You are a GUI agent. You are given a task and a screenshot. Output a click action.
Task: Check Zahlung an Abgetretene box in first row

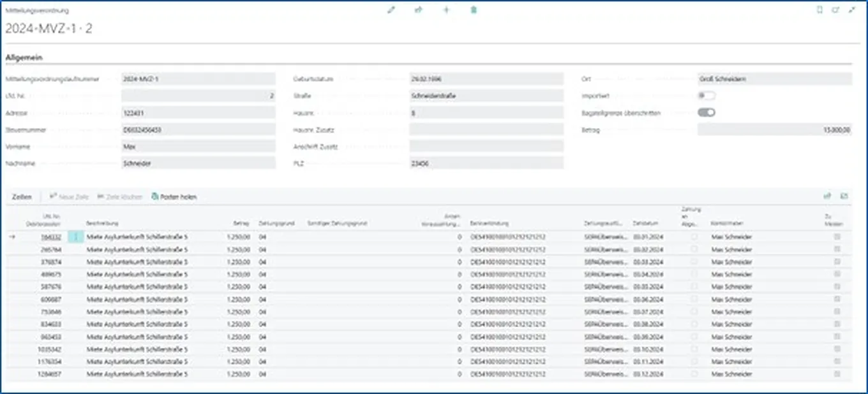point(694,237)
